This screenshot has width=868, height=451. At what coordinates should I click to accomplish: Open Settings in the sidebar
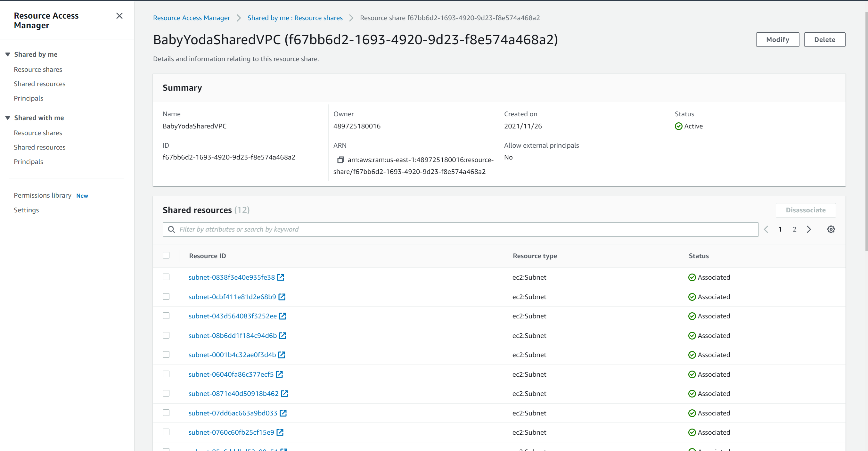pos(26,210)
